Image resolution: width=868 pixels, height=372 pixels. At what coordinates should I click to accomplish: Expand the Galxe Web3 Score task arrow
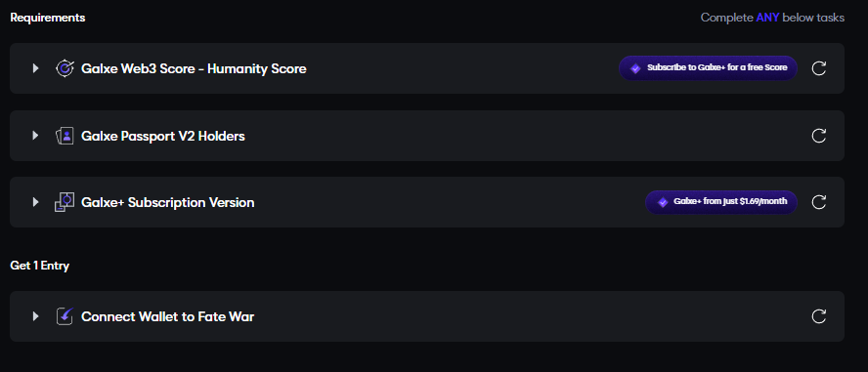pos(35,68)
